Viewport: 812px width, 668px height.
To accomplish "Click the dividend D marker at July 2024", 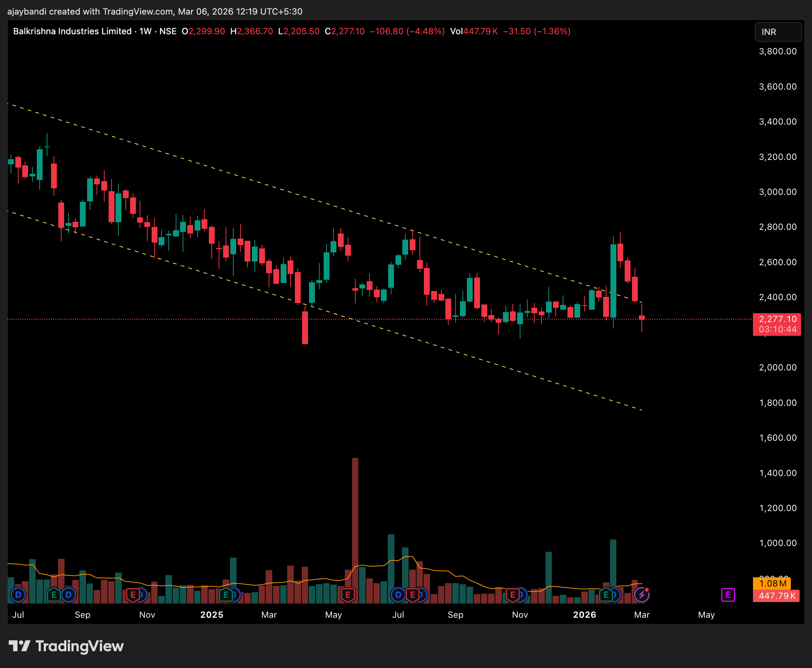I will click(x=18, y=595).
